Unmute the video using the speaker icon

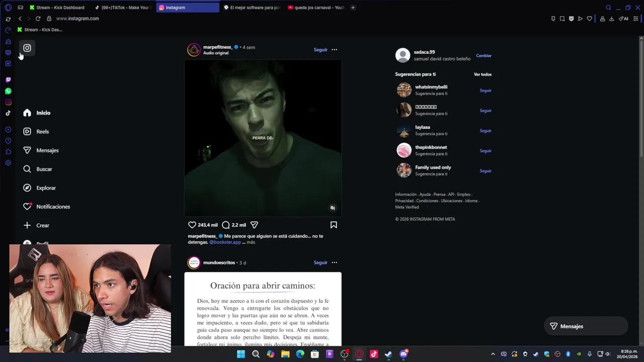pos(333,208)
